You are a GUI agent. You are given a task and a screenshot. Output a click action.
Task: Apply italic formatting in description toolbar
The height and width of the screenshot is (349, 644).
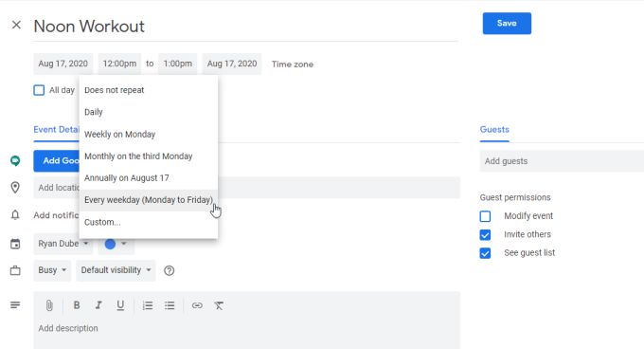click(98, 305)
